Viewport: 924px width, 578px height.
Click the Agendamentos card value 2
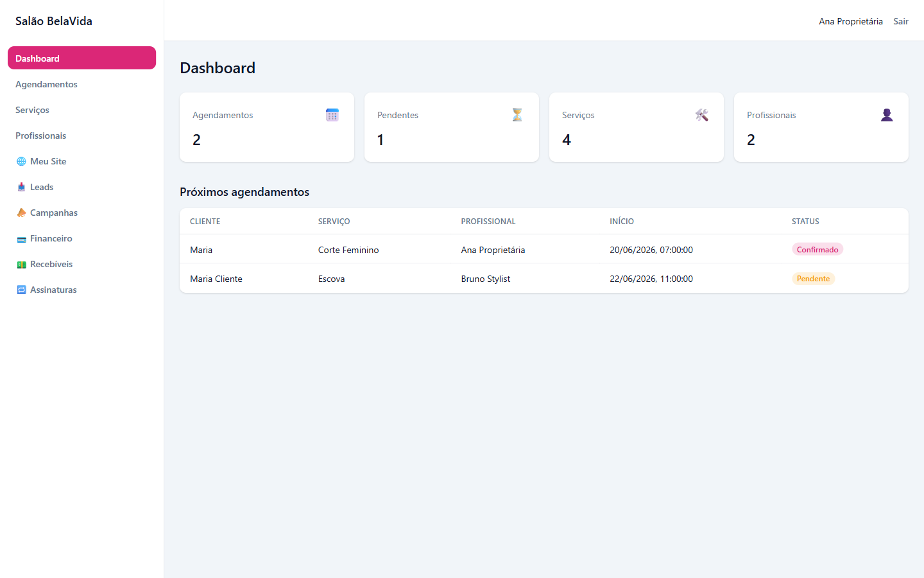point(196,140)
